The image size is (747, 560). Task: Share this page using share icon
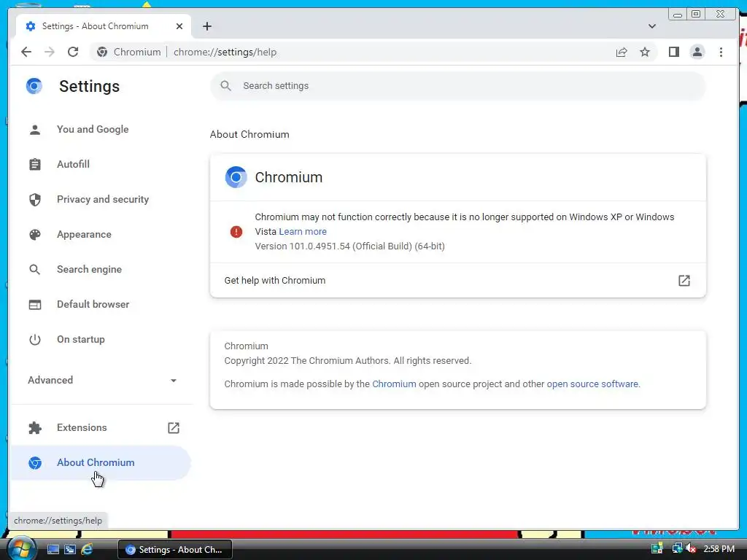622,52
